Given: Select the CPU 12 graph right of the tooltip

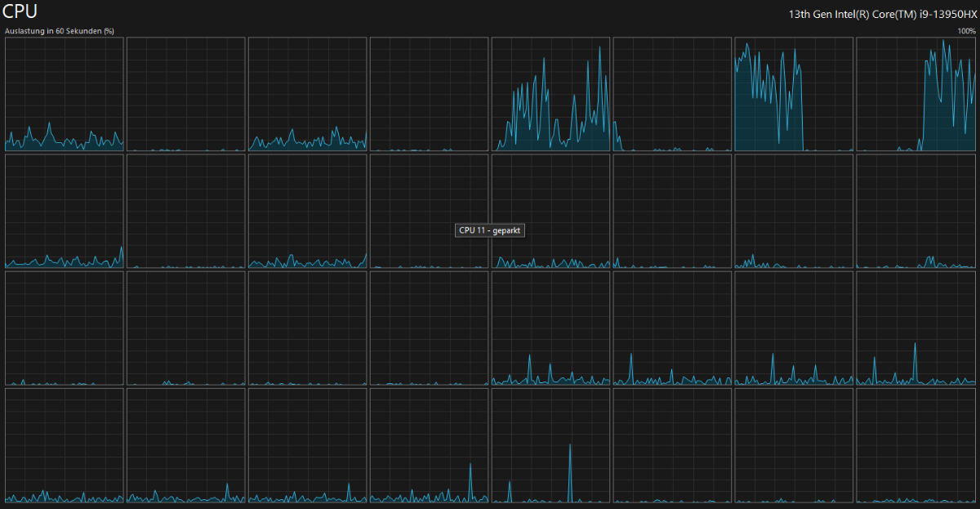Looking at the screenshot, I should coord(550,211).
